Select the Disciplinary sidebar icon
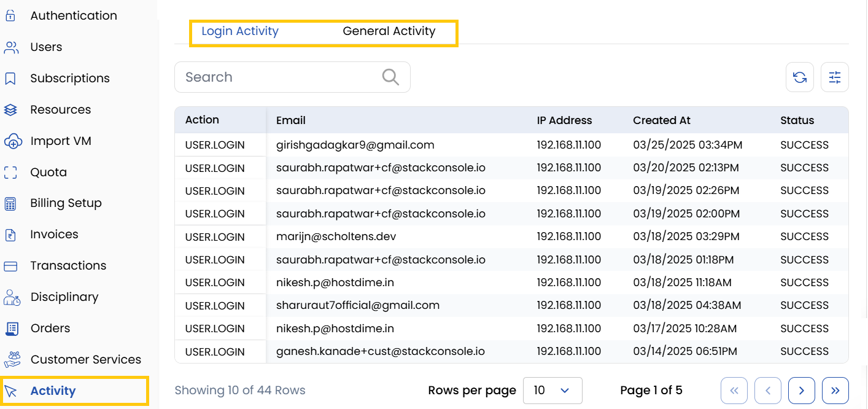 (12, 297)
